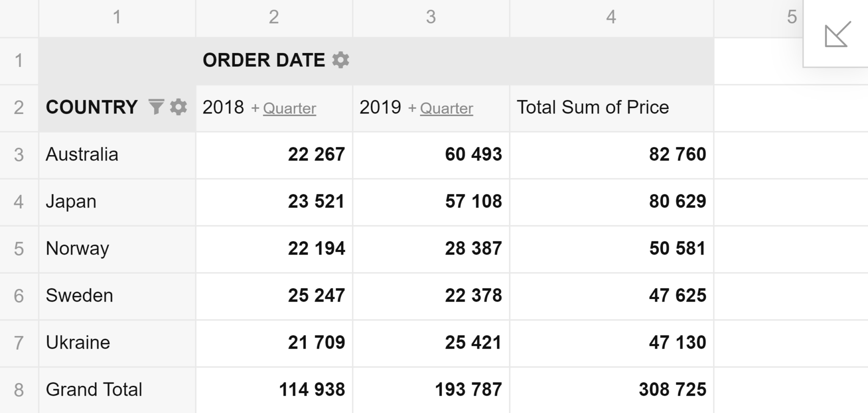Select the Norway 2019 value 28 387
The width and height of the screenshot is (868, 413).
[473, 248]
